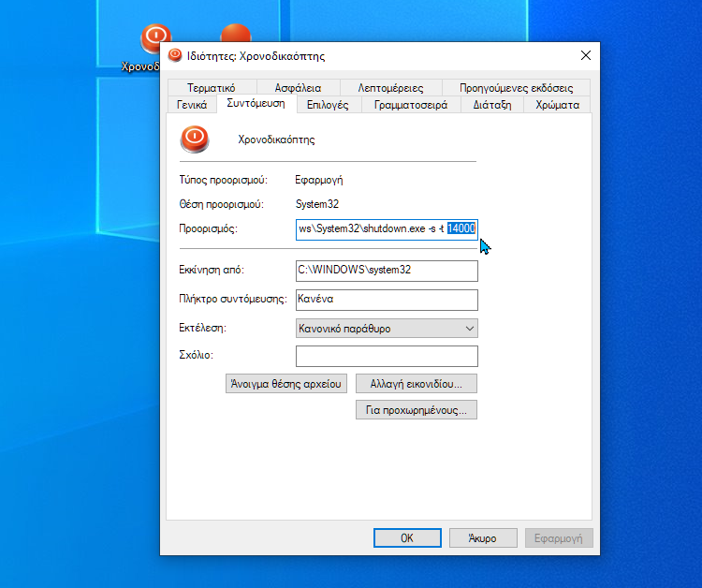Click the Εφαρμογή target type value
Image resolution: width=702 pixels, height=588 pixels.
pyautogui.click(x=319, y=180)
